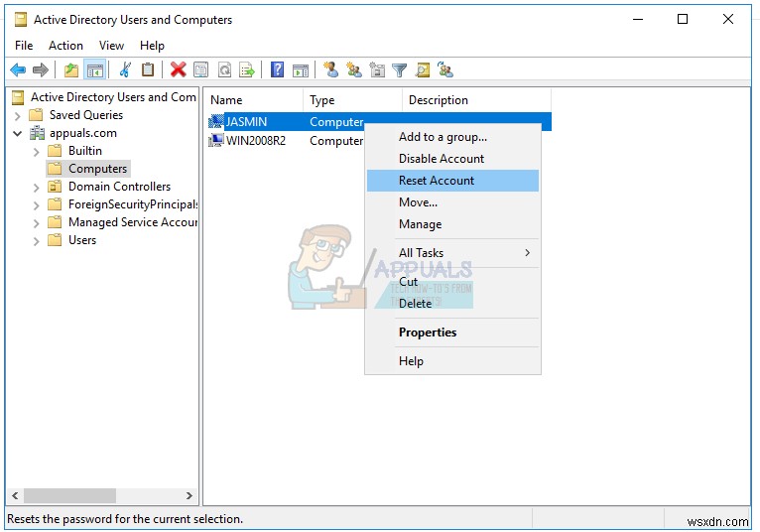This screenshot has width=760, height=532.
Task: Choose Move... from context menu
Action: (x=452, y=202)
